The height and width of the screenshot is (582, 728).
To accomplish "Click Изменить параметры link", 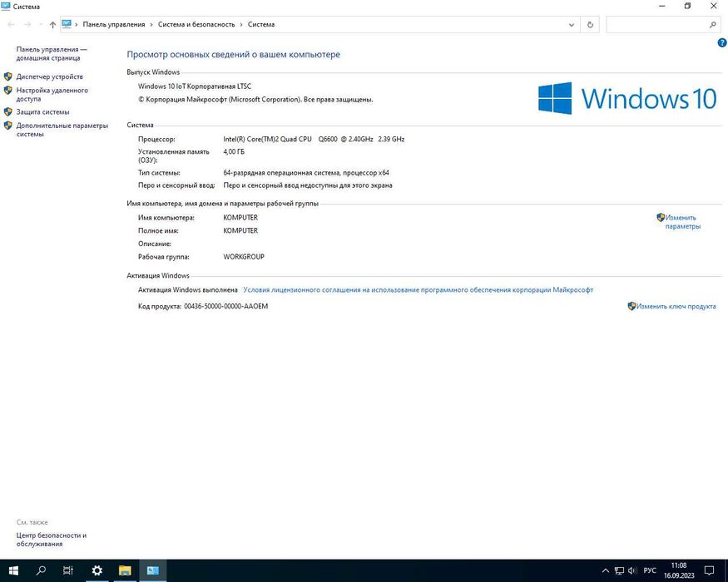I will 682,222.
